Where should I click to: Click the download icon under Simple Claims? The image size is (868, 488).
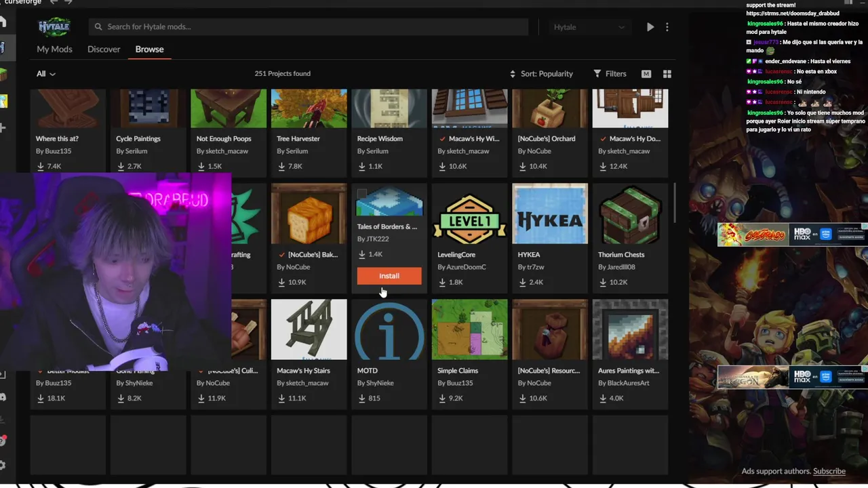click(442, 398)
